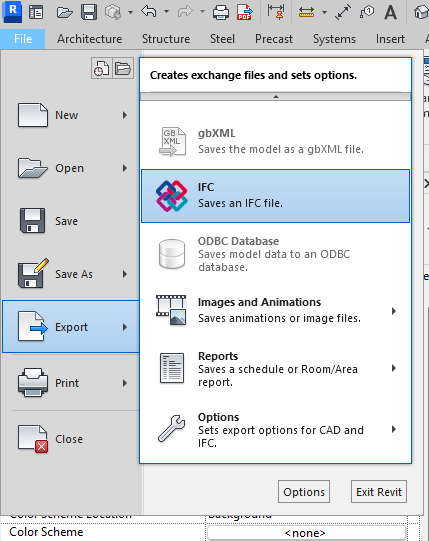
Task: Expand the Export submenu arrow
Action: point(125,327)
